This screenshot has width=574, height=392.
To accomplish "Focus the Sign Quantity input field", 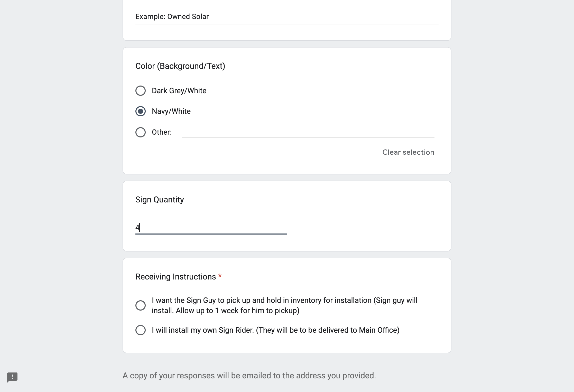I will [211, 228].
